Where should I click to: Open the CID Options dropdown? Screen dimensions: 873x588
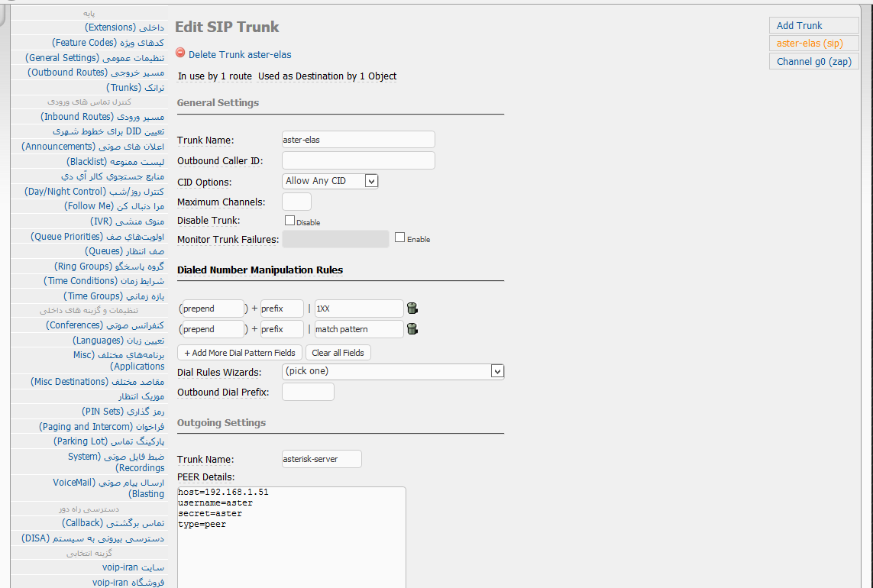[330, 181]
